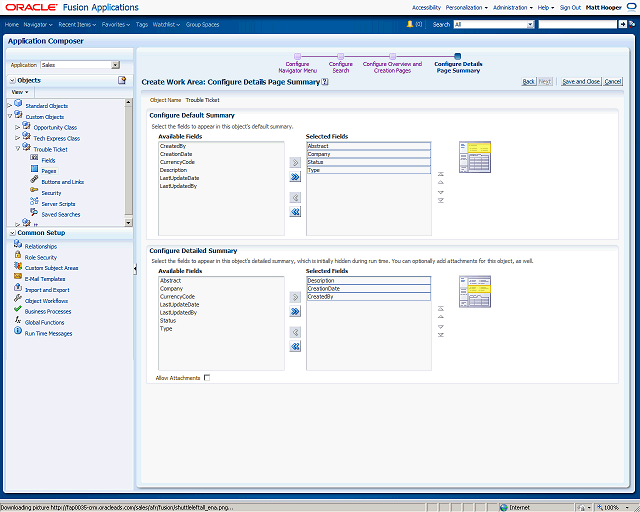
Task: Open the Relationships link
Action: click(x=41, y=247)
